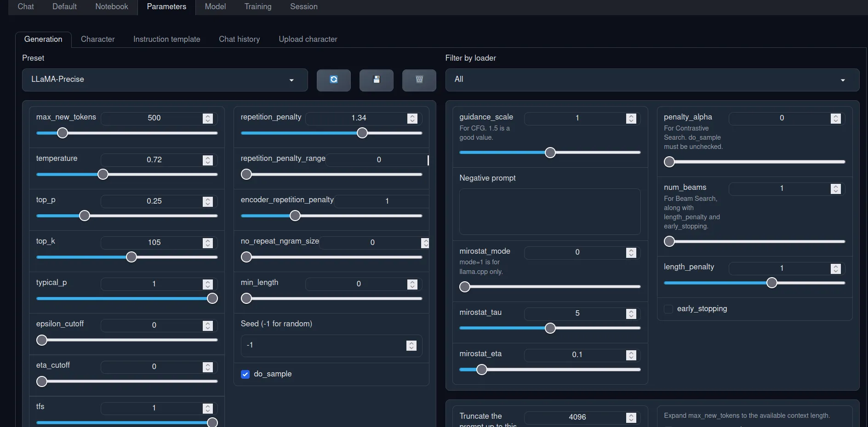Viewport: 868px width, 427px height.
Task: Click the top_p value input field
Action: coord(154,201)
